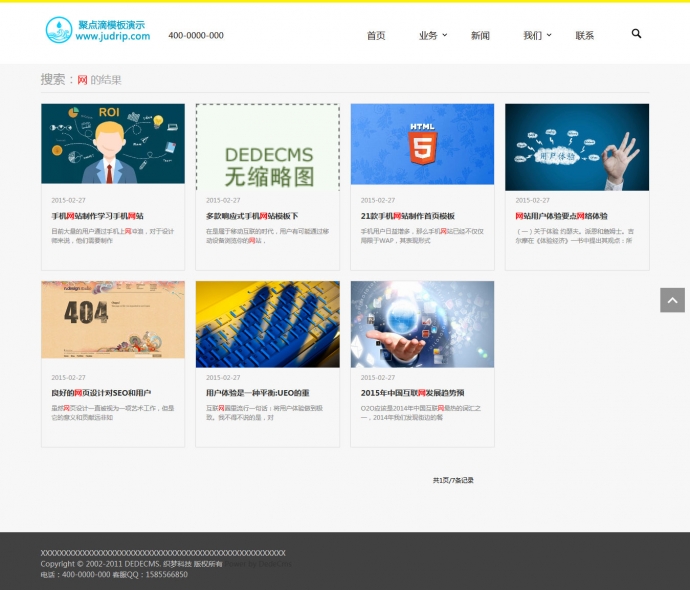The height and width of the screenshot is (590, 690).
Task: Open article 多款响应式手机网站模板下
Action: 252,216
